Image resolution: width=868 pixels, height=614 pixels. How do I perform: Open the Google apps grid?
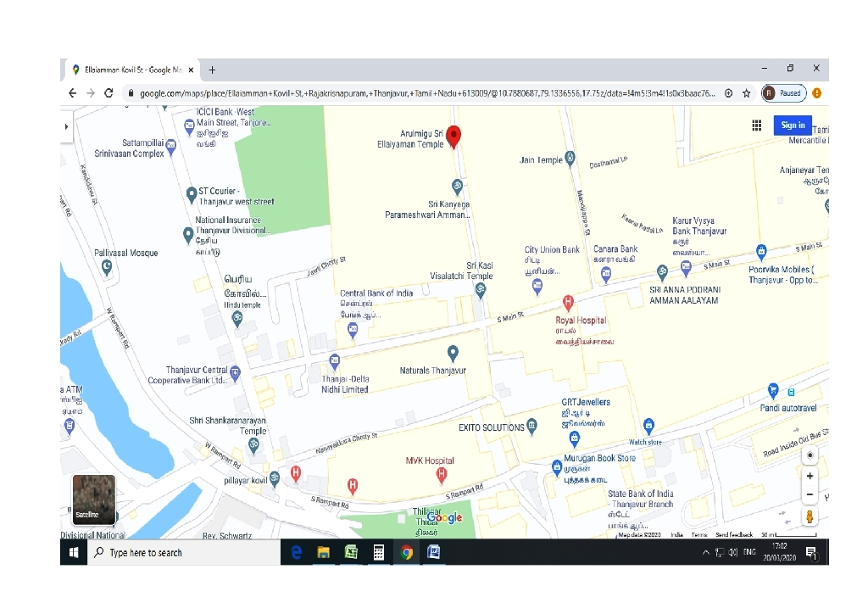click(x=757, y=126)
